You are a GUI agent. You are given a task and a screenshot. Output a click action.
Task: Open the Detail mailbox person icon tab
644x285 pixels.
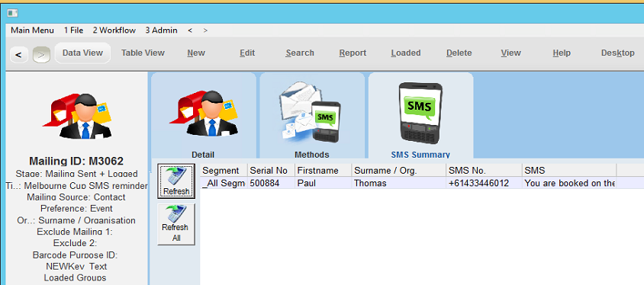(x=203, y=117)
